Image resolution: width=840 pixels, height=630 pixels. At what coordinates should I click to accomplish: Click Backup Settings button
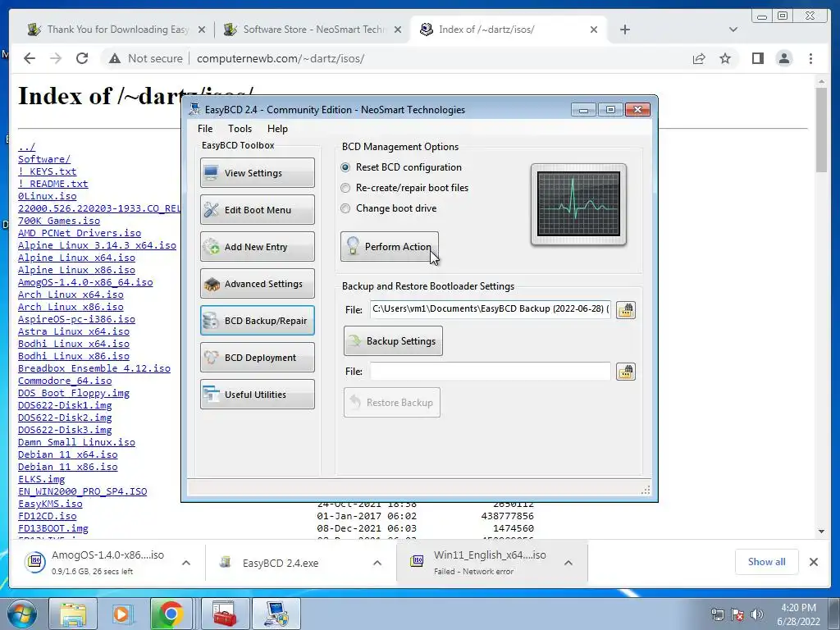point(393,340)
